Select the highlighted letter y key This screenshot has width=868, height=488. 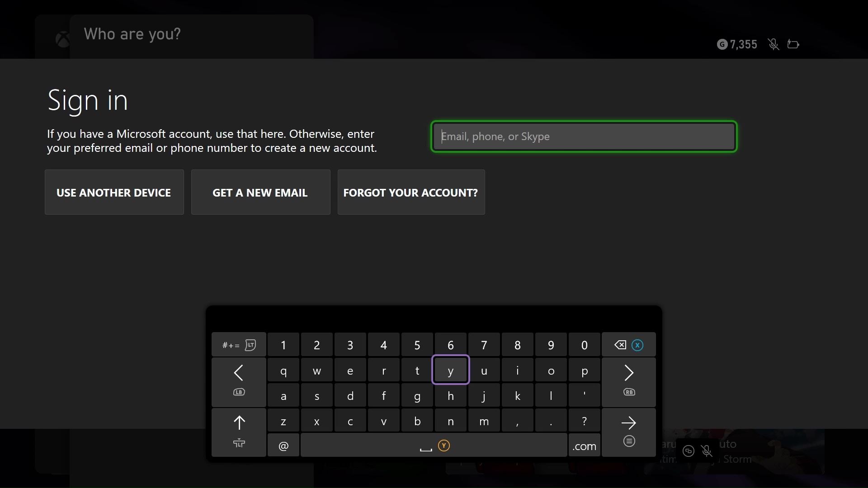click(451, 370)
